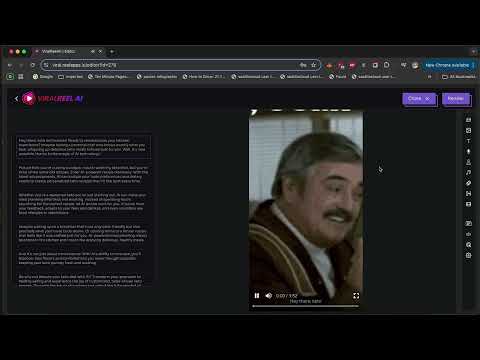Open a new browser tab
Image resolution: width=480 pixels, height=360 pixels.
click(x=112, y=51)
